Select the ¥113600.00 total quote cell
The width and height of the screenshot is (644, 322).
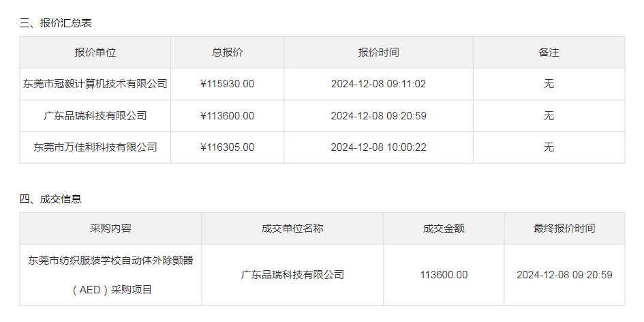[227, 116]
